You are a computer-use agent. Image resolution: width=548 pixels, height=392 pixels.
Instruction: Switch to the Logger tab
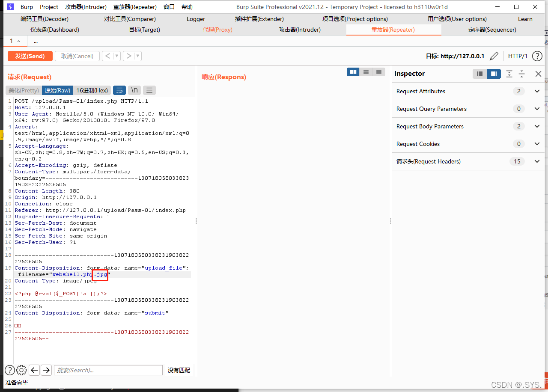pos(196,19)
